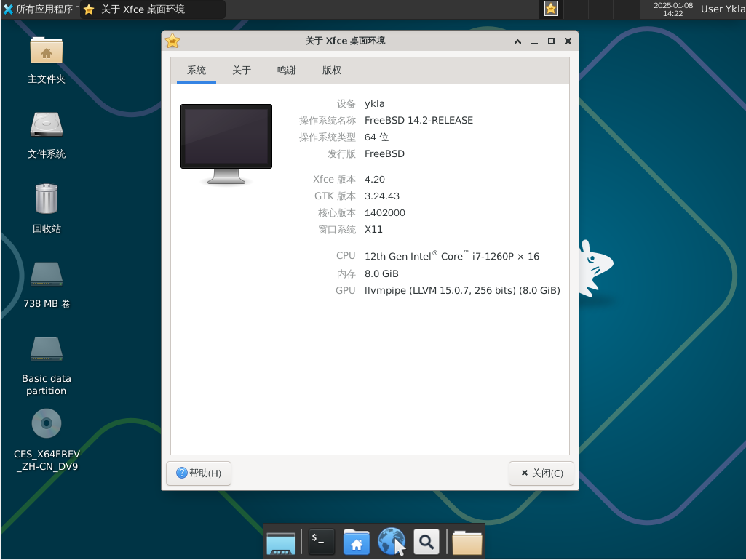Click the Xfce version value 4.20

(374, 179)
